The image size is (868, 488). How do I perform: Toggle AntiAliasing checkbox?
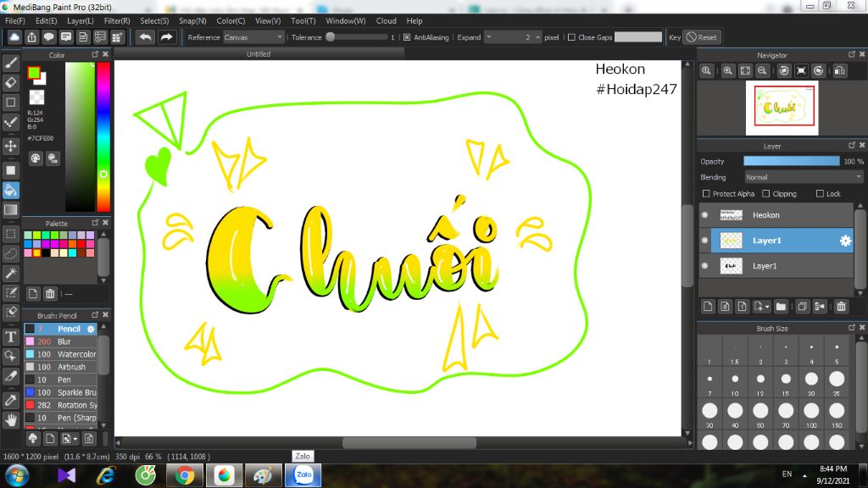click(407, 37)
